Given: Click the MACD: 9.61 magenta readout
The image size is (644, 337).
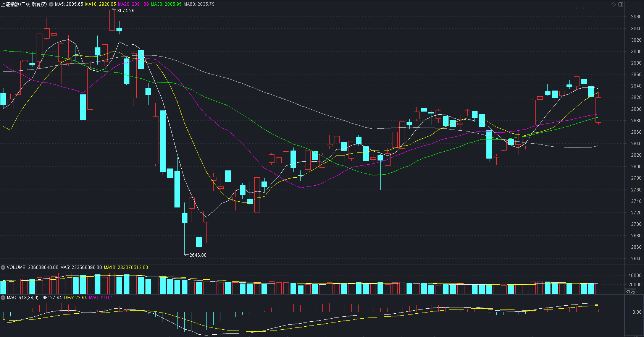Looking at the screenshot, I should [101, 298].
